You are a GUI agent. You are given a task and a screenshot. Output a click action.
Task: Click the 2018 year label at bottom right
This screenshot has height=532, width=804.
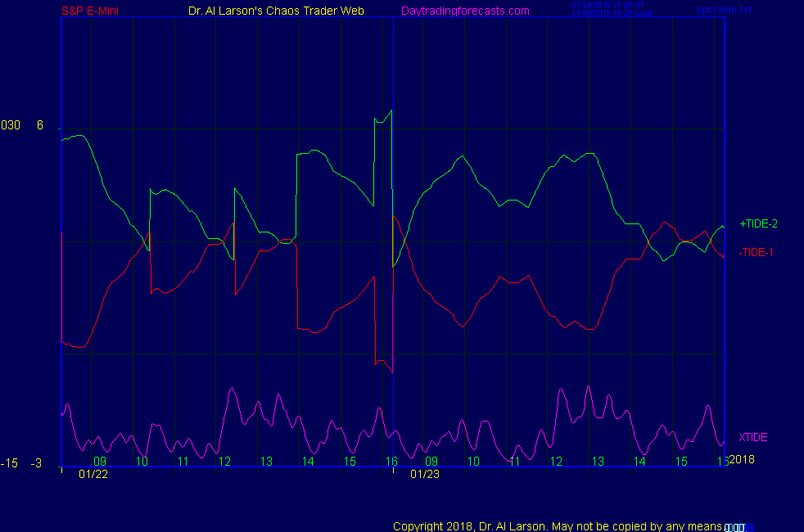pos(740,459)
